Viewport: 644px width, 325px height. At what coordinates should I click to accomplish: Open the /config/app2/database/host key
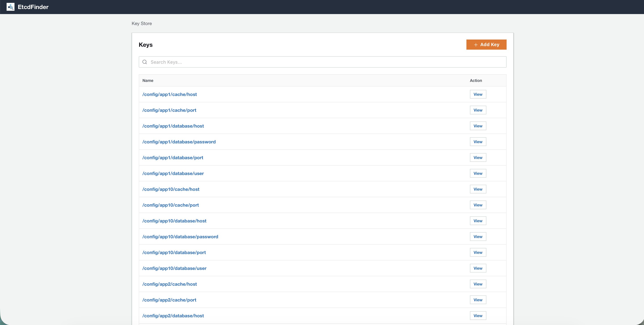pyautogui.click(x=173, y=316)
